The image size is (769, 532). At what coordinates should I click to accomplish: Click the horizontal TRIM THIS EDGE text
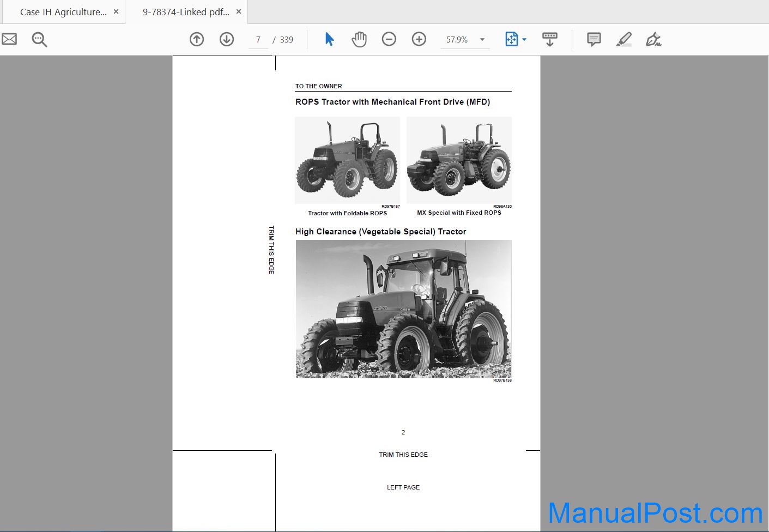click(403, 455)
